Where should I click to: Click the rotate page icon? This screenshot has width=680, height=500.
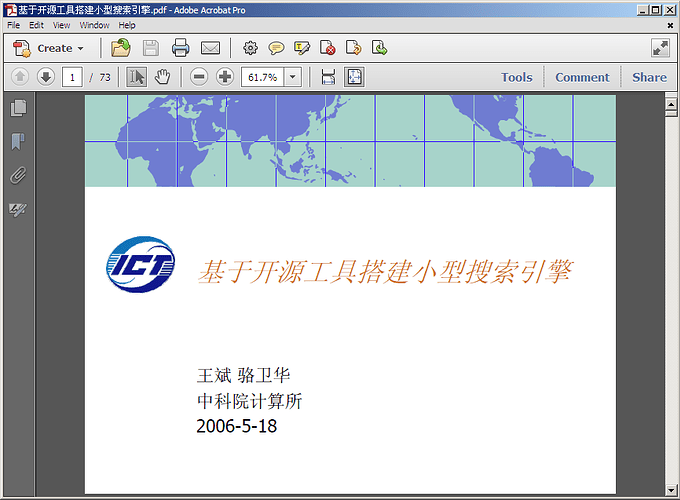coord(353,48)
